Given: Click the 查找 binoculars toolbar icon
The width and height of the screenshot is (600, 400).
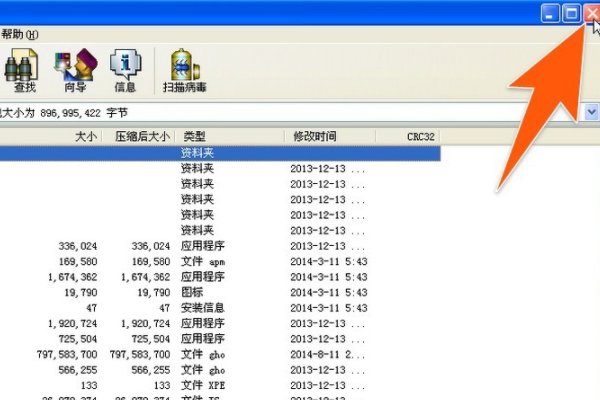Looking at the screenshot, I should pyautogui.click(x=22, y=70).
